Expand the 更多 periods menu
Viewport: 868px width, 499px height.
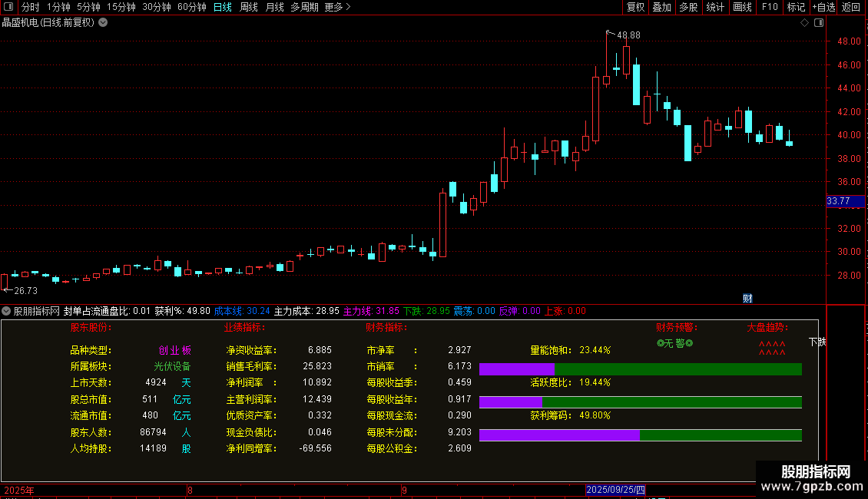[338, 7]
